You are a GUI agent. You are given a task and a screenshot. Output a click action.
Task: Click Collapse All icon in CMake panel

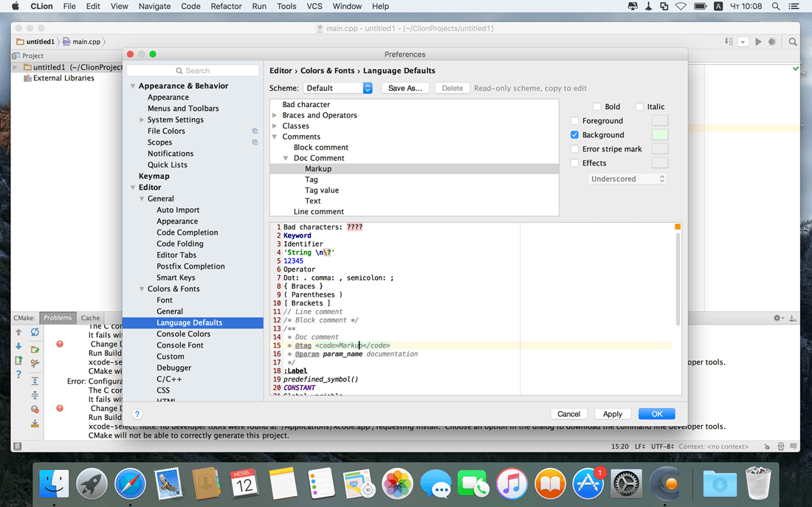35,395
